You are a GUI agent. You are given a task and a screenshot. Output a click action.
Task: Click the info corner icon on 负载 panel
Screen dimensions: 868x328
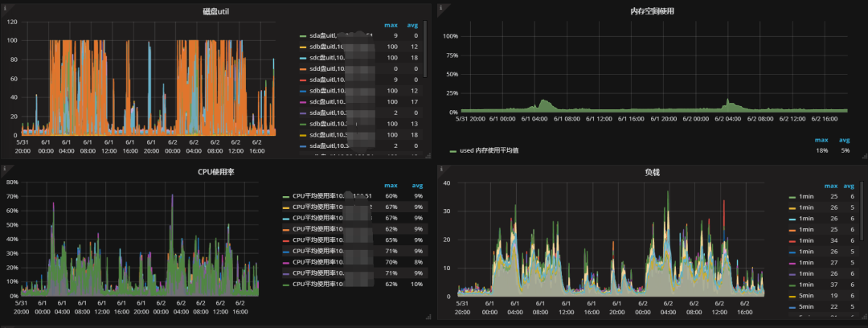click(x=442, y=168)
